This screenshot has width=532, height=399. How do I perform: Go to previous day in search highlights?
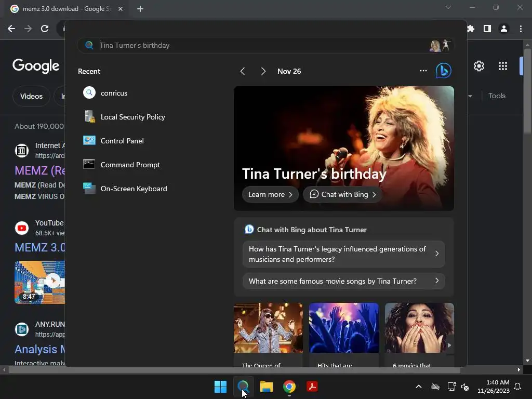point(242,71)
